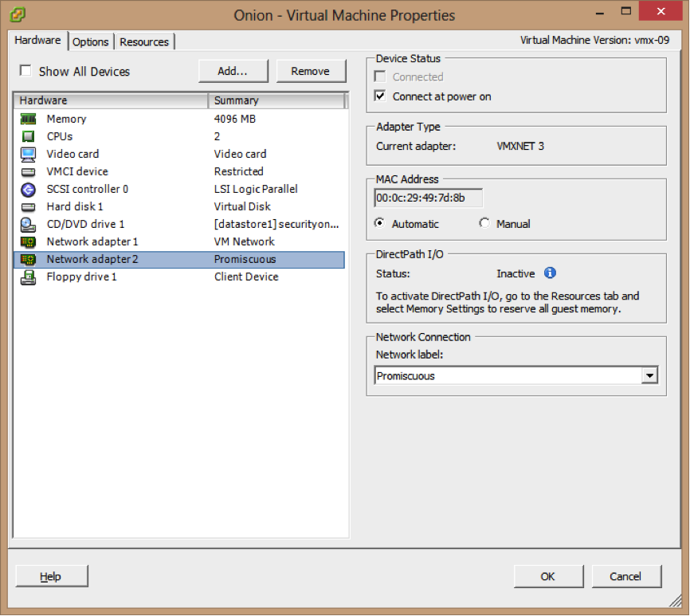
Task: Click the Video card monitor icon
Action: (x=28, y=154)
